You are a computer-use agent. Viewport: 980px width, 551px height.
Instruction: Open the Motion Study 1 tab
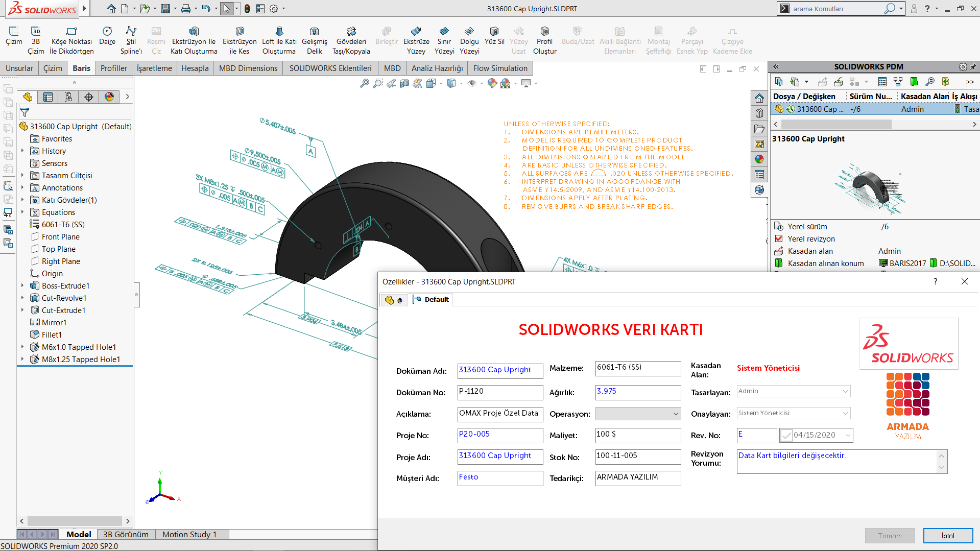[189, 534]
